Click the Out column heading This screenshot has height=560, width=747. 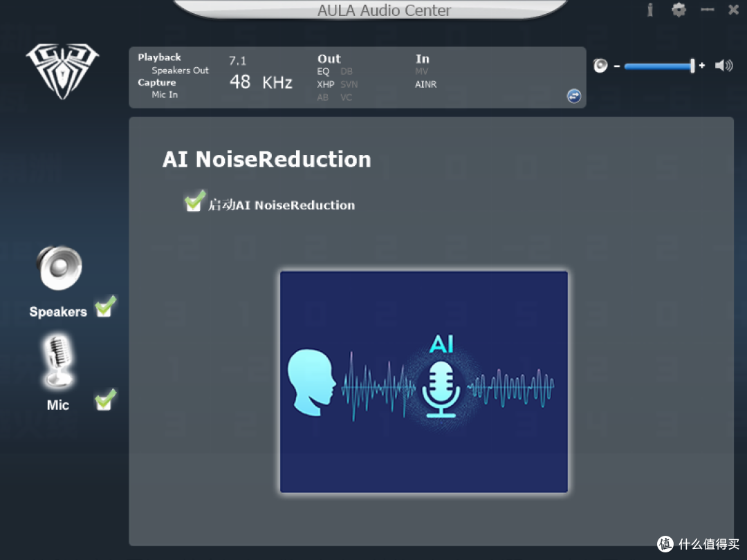329,59
